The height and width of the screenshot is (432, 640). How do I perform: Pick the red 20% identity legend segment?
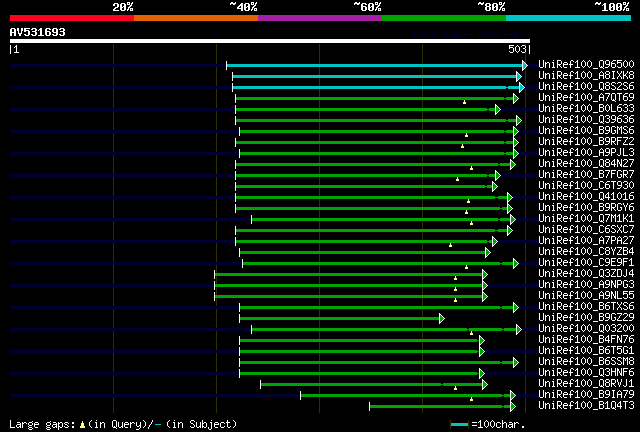(x=72, y=18)
